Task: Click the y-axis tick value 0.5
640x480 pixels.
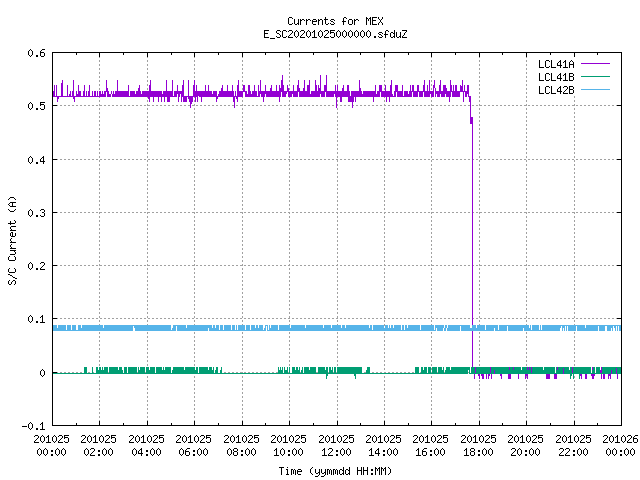Action: pyautogui.click(x=36, y=106)
